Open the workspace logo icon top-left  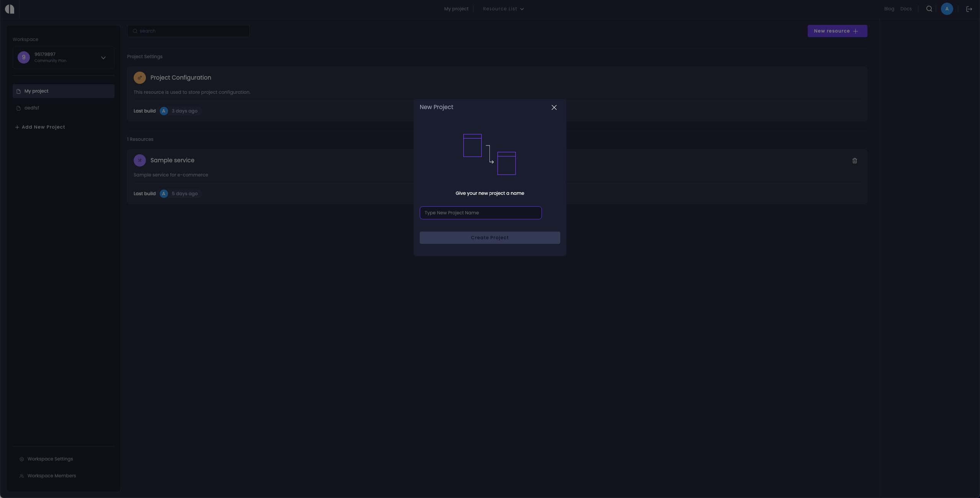click(x=9, y=9)
